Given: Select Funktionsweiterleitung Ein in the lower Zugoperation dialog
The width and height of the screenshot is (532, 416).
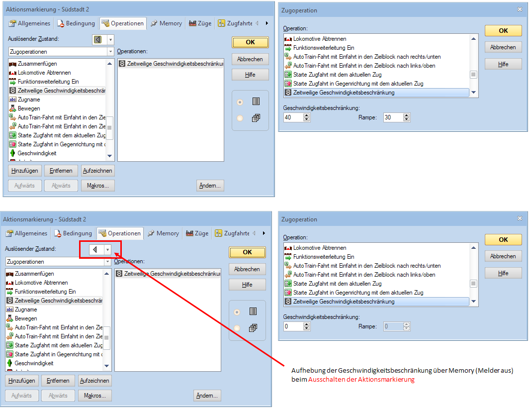Looking at the screenshot, I should (x=324, y=257).
